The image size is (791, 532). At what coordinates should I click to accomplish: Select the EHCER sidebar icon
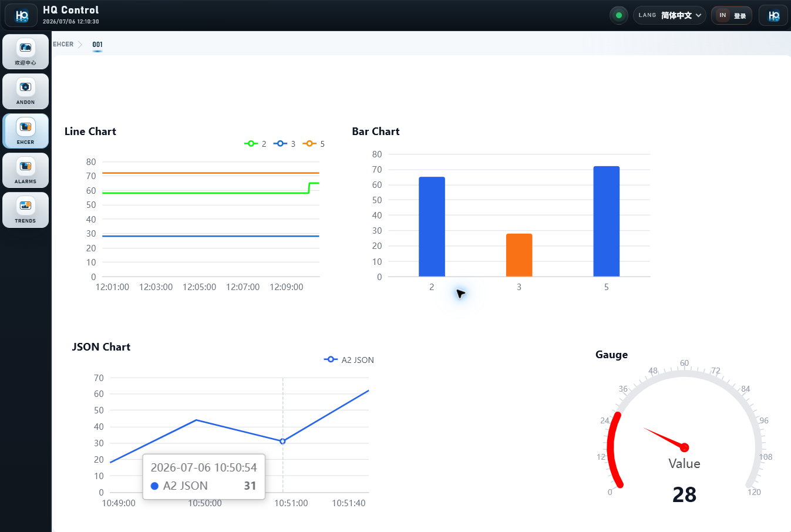pyautogui.click(x=25, y=131)
